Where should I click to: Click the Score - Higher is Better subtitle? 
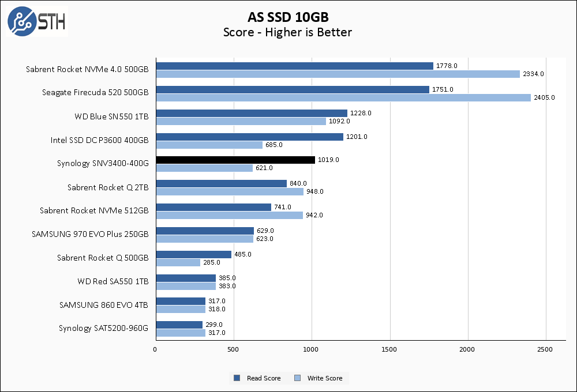pos(287,32)
